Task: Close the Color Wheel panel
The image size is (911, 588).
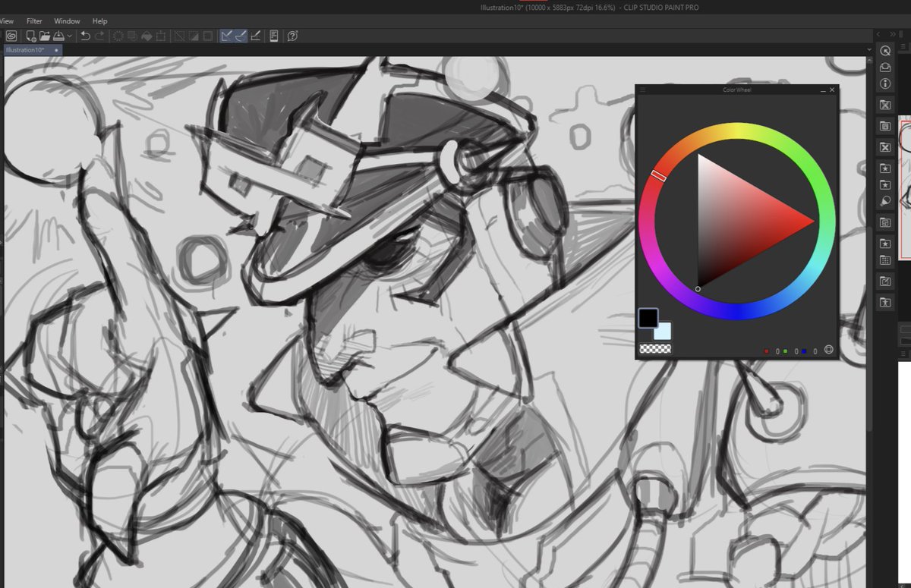Action: (832, 90)
